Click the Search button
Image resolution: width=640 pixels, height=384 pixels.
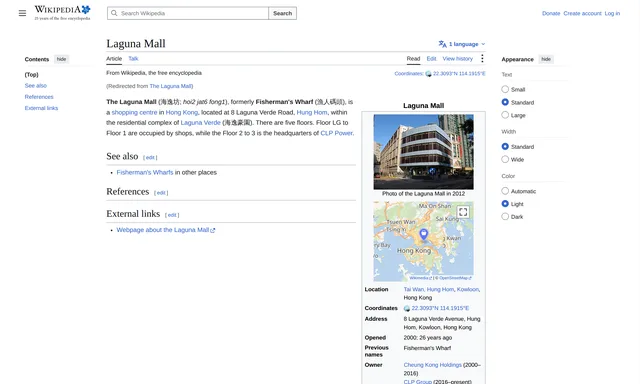click(282, 13)
